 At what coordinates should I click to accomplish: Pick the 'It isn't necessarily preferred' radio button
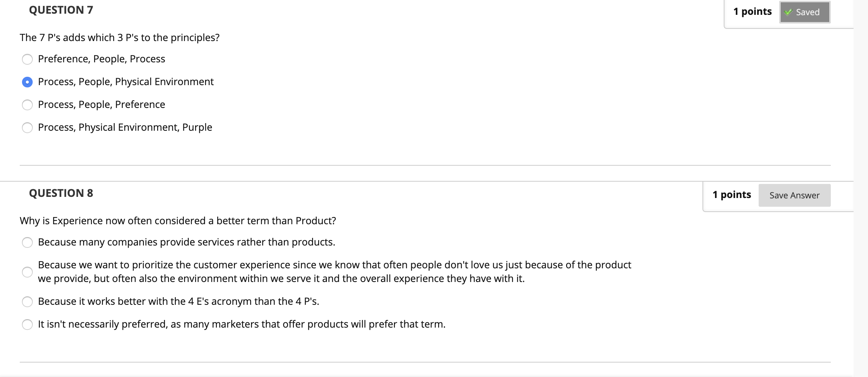pyautogui.click(x=27, y=325)
